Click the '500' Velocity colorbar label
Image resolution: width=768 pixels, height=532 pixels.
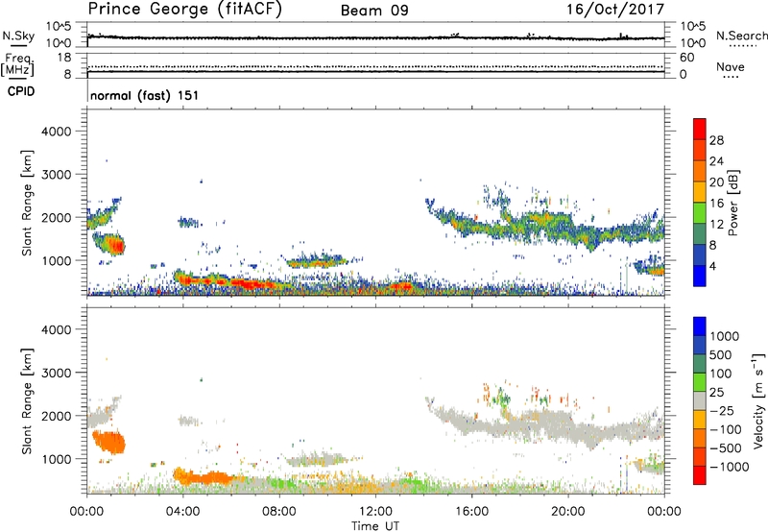720,355
